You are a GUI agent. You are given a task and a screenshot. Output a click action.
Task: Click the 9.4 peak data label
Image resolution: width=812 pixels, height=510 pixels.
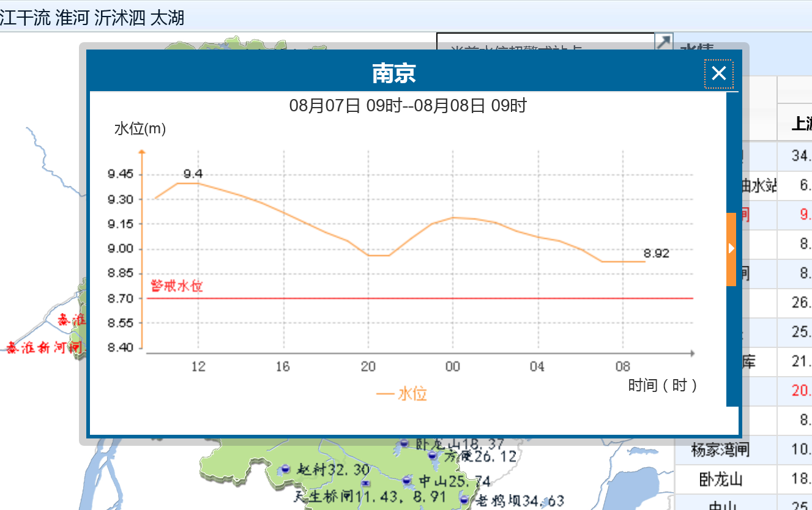(193, 174)
